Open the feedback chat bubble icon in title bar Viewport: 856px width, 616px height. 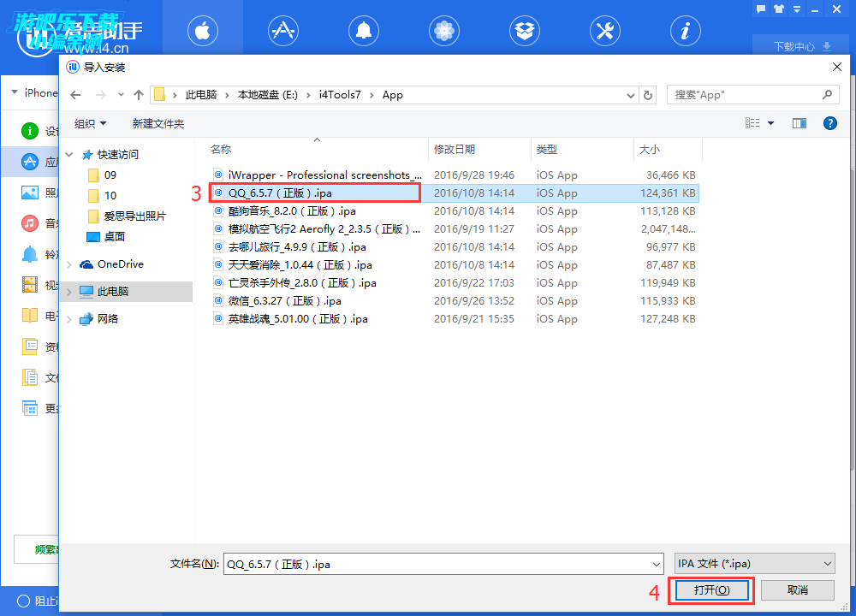(x=761, y=9)
